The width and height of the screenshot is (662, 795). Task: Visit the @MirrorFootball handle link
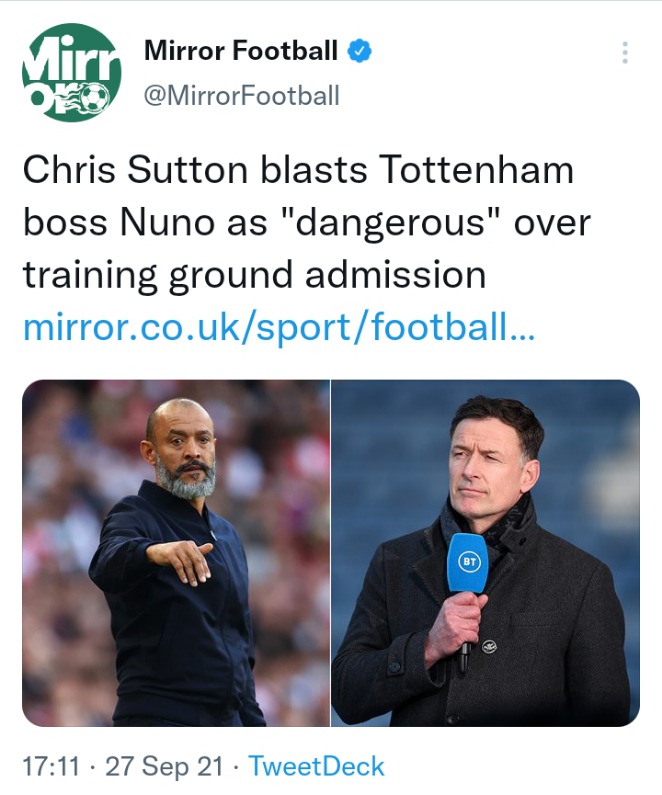tap(242, 96)
